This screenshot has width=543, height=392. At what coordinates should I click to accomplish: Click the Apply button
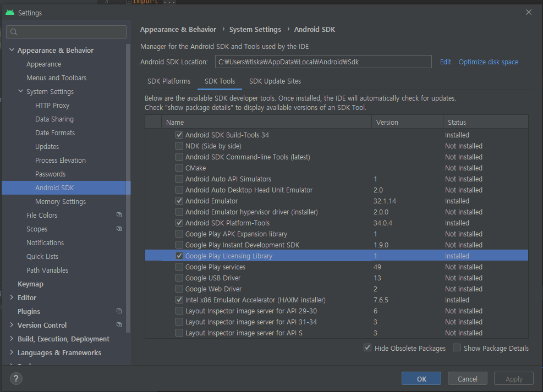click(x=513, y=379)
